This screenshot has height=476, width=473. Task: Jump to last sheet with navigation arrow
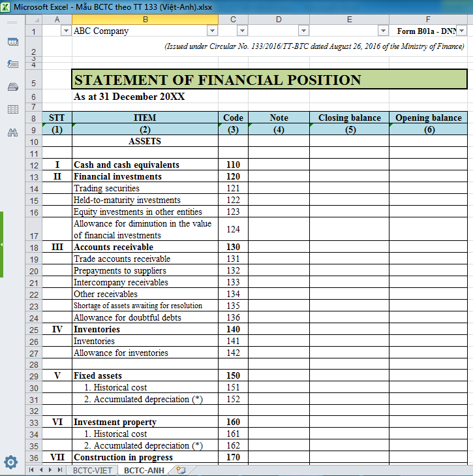coord(60,470)
